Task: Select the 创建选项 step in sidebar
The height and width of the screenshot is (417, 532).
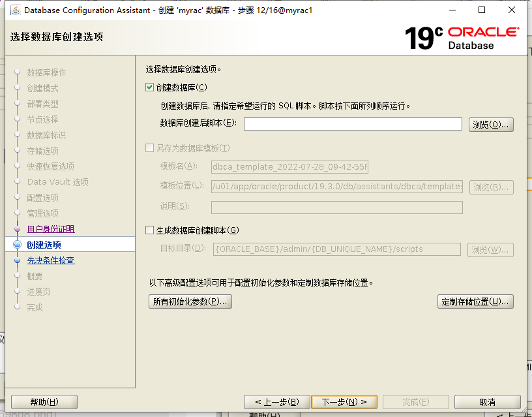Action: [44, 245]
